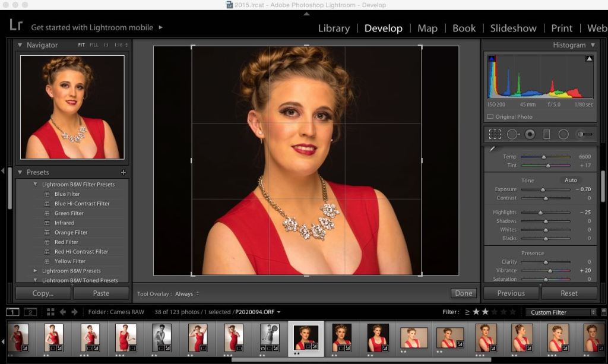Open the Slideshow module

pos(513,28)
